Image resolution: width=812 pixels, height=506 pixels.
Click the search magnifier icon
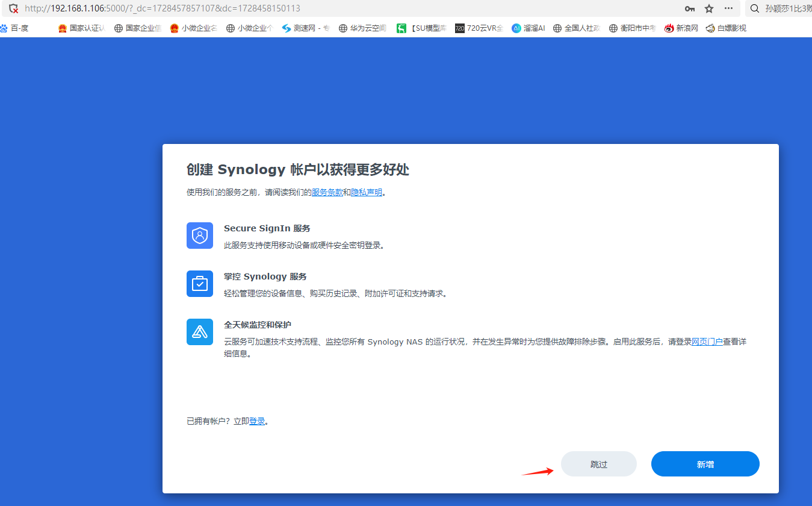click(755, 8)
